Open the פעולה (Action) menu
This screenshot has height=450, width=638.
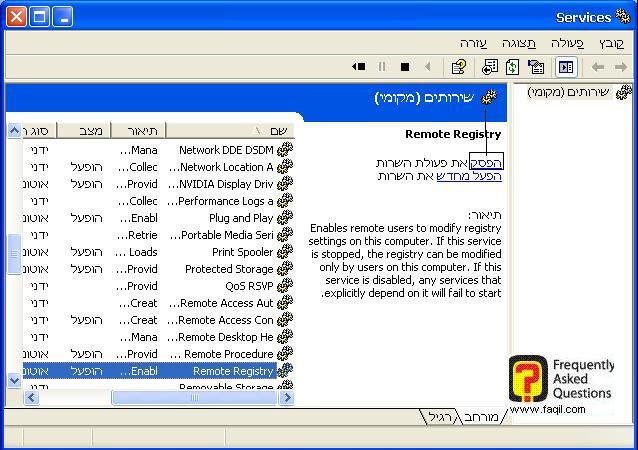click(x=567, y=43)
